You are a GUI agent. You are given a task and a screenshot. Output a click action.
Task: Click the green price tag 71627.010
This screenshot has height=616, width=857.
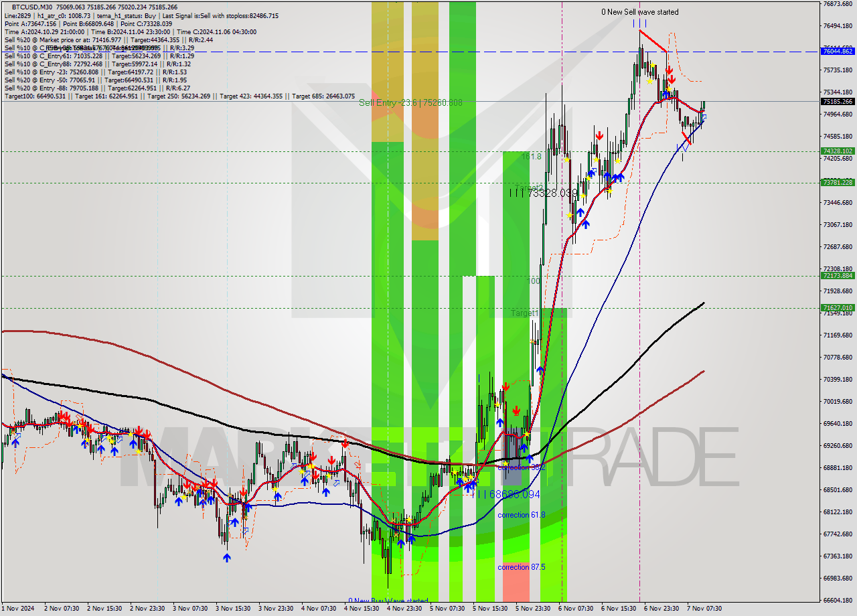coord(838,308)
